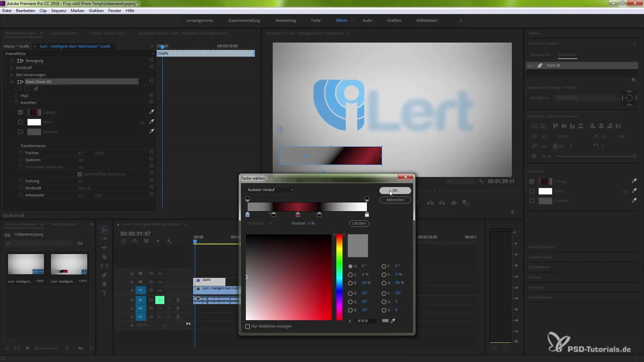Open Einfügen in Video-Frame dropdown
This screenshot has height=362, width=644.
click(x=585, y=98)
